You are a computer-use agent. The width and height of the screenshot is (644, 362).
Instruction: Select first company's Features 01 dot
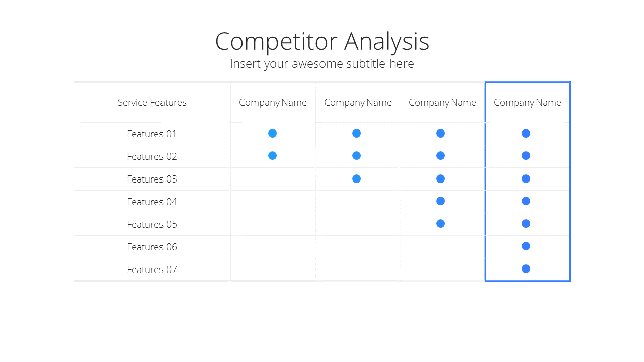(272, 133)
